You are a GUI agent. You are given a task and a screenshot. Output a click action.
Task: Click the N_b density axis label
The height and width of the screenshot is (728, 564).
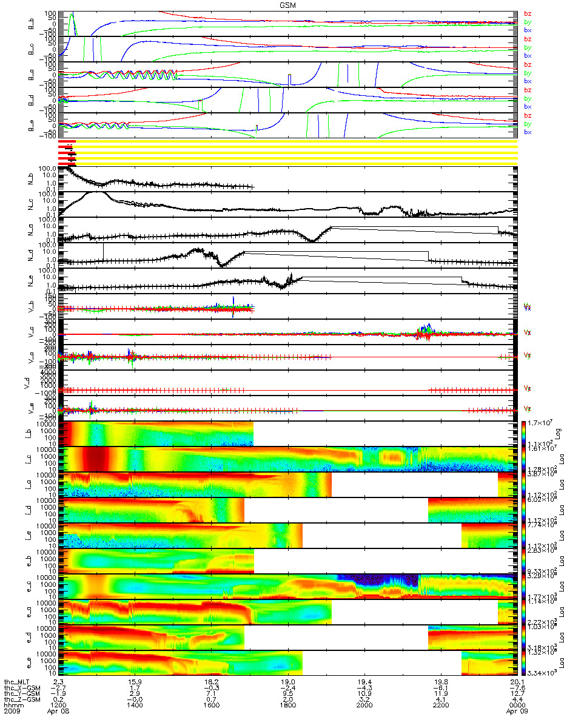[x=30, y=178]
